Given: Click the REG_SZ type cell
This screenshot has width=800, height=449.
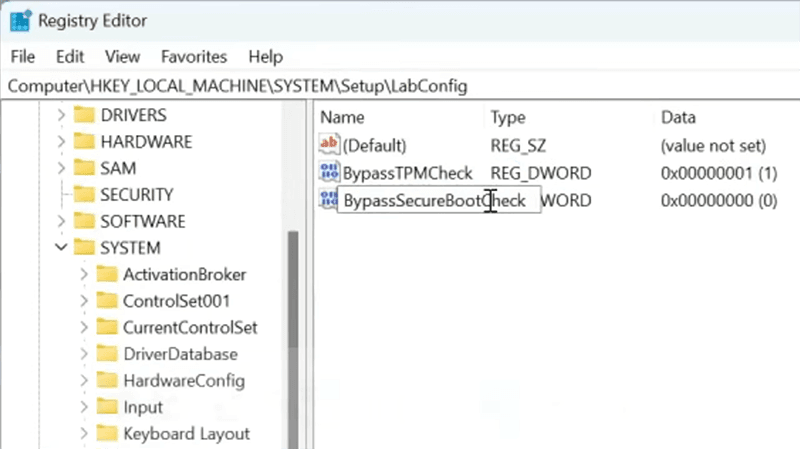Looking at the screenshot, I should pyautogui.click(x=518, y=146).
